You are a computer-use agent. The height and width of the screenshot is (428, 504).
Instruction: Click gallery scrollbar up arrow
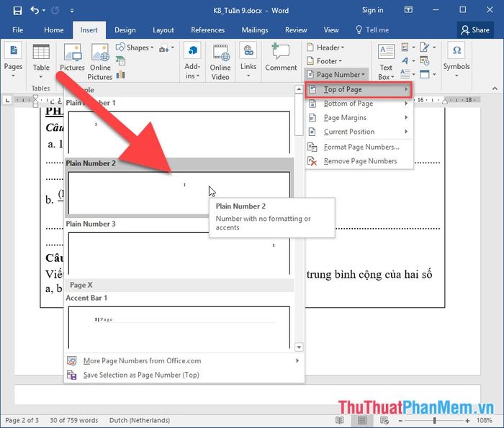(x=299, y=89)
